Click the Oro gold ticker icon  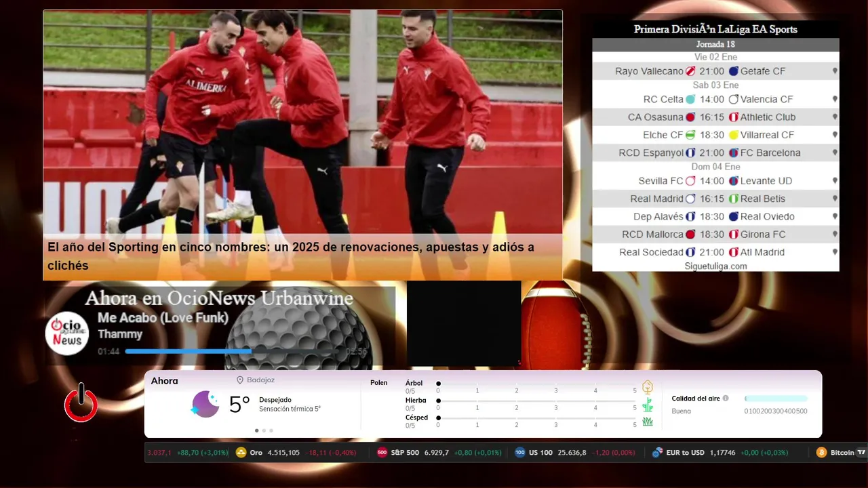[241, 453]
